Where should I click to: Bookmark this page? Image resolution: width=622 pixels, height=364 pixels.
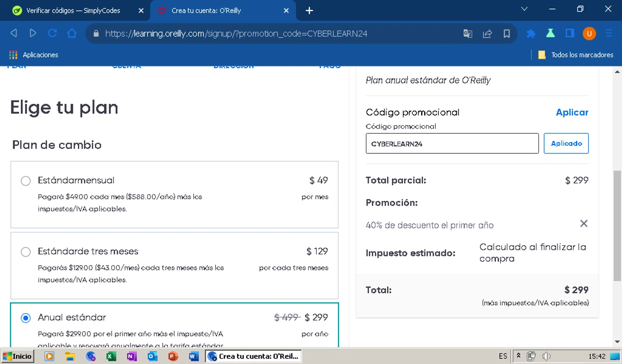point(507,34)
